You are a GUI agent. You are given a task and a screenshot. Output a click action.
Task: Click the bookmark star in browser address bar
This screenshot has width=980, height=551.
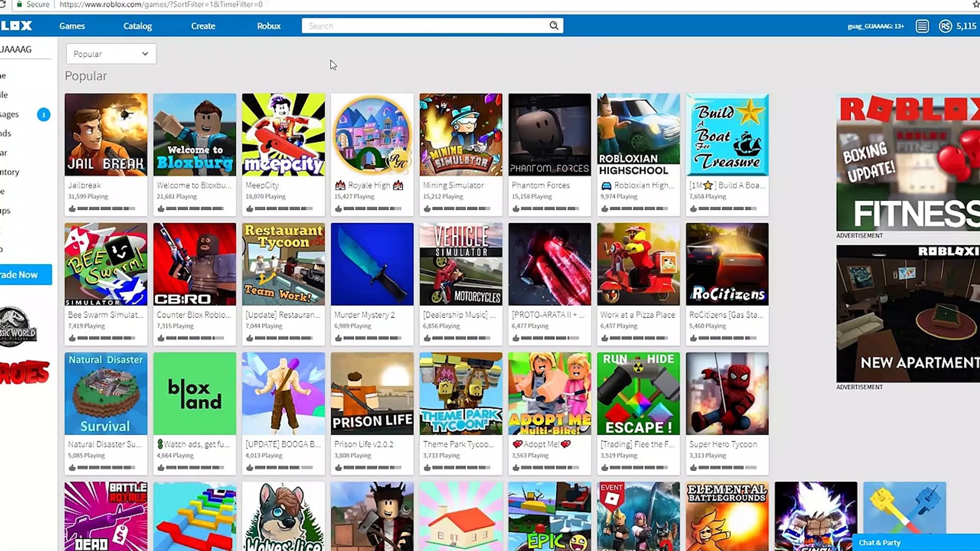(x=975, y=4)
